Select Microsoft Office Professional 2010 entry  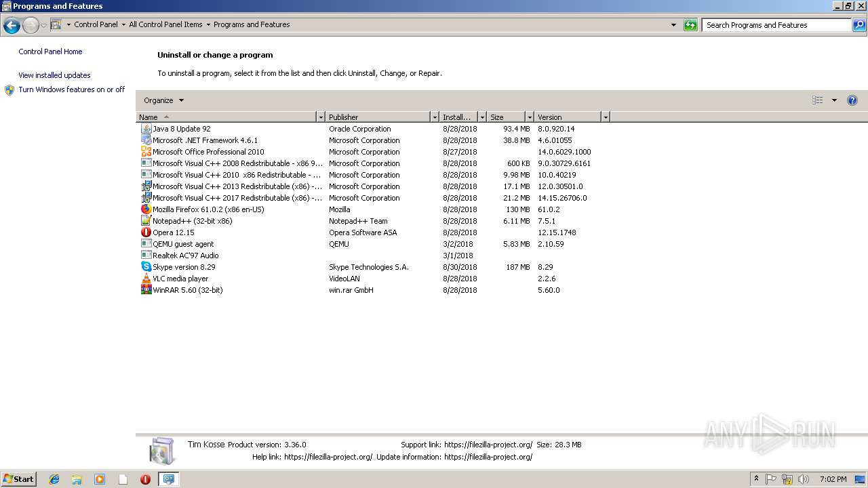tap(208, 152)
